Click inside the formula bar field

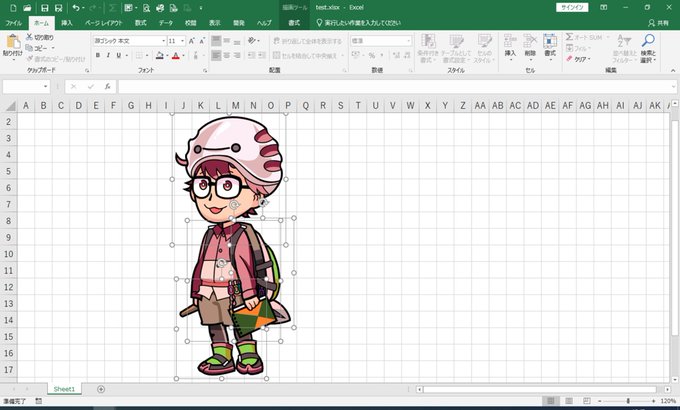395,86
